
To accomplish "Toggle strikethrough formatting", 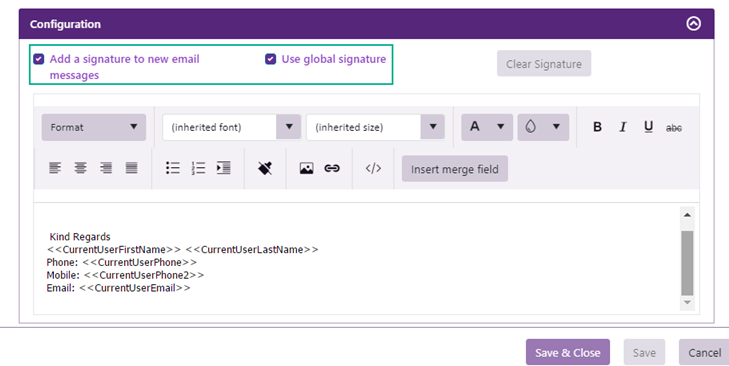I will coord(674,127).
